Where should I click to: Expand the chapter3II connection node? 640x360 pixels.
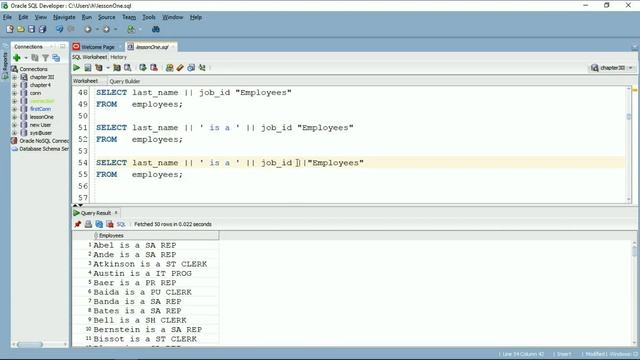coord(15,77)
